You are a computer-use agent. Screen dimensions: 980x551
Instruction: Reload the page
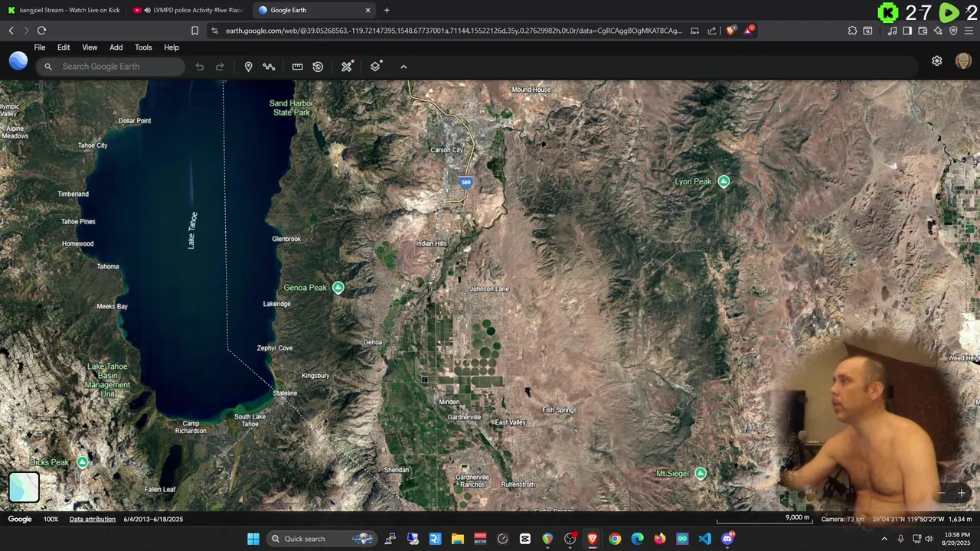click(41, 31)
